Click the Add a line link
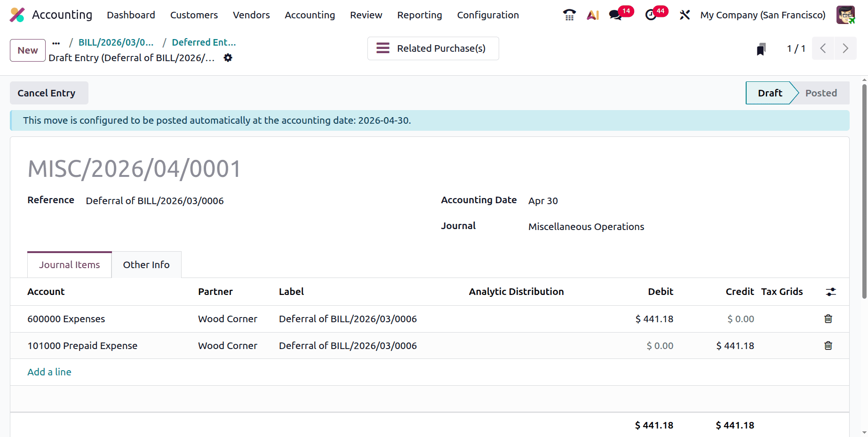This screenshot has height=437, width=868. pos(49,372)
